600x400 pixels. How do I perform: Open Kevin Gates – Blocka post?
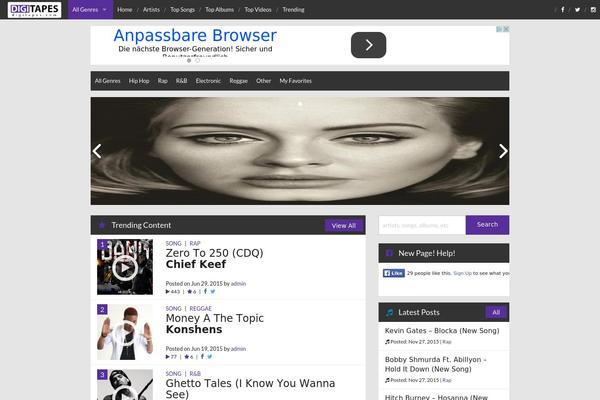(x=442, y=331)
